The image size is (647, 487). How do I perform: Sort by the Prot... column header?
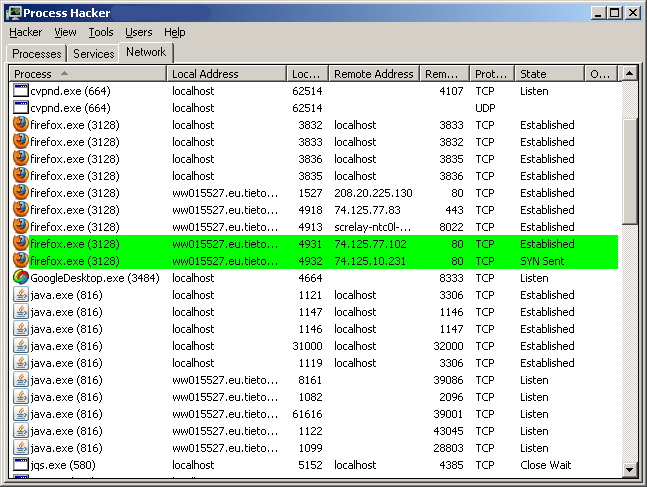pos(492,74)
